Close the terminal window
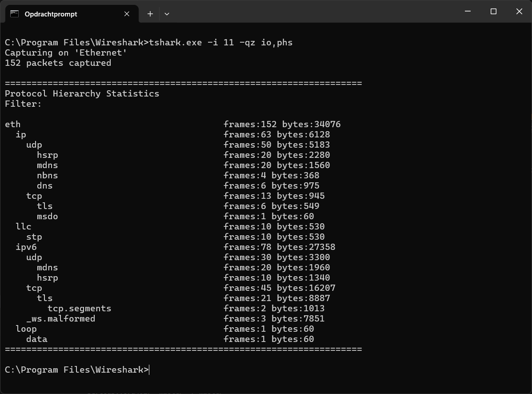 pos(519,12)
